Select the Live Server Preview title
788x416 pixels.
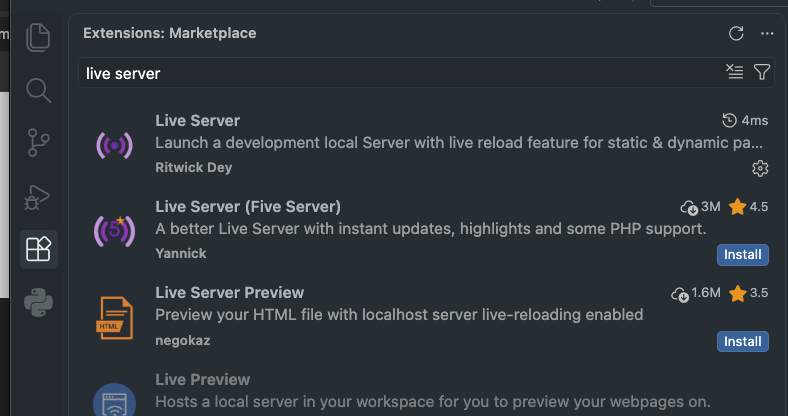[230, 292]
